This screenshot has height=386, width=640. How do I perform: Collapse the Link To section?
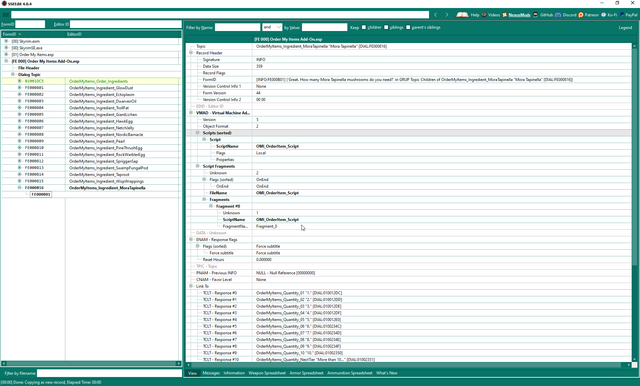[191, 286]
